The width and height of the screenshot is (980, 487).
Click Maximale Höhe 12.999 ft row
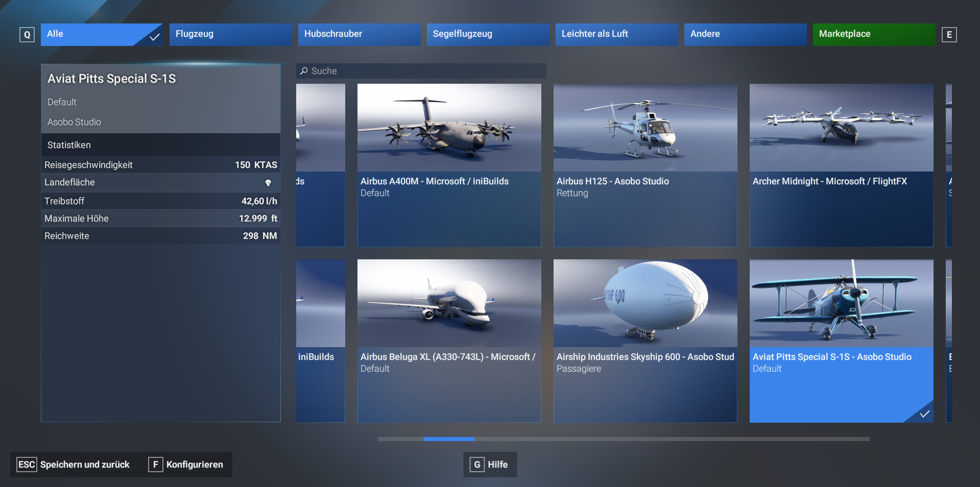(161, 218)
